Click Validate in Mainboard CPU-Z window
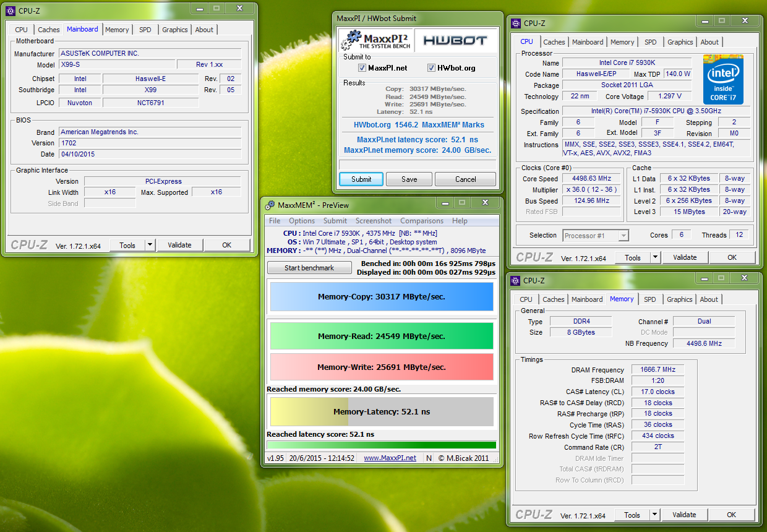 (179, 245)
